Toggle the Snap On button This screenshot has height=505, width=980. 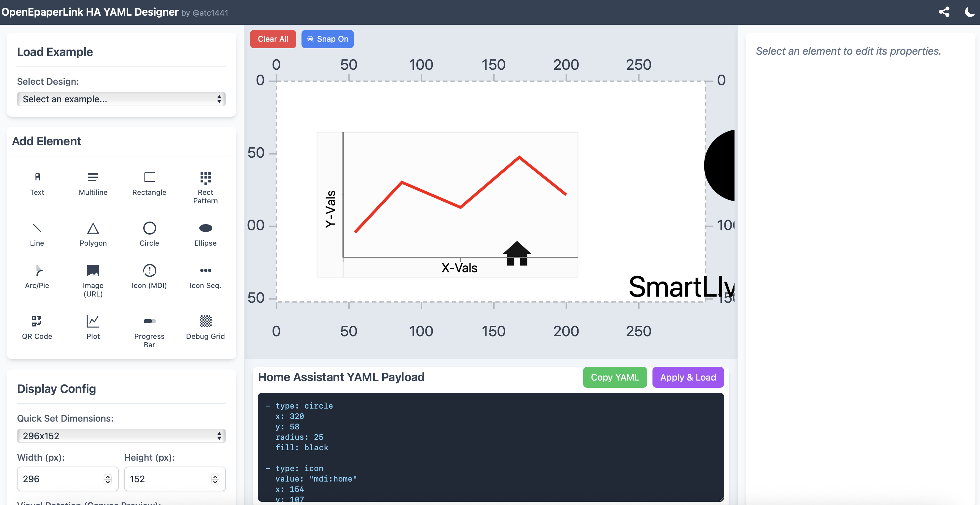(x=327, y=39)
